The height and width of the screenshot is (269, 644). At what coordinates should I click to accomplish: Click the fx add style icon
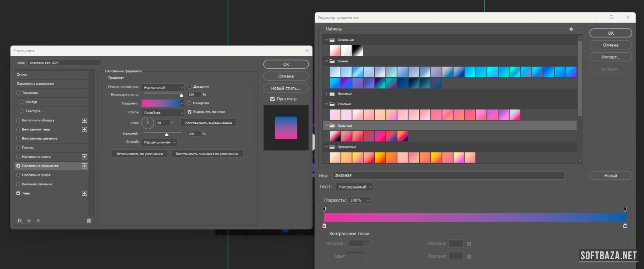20,221
